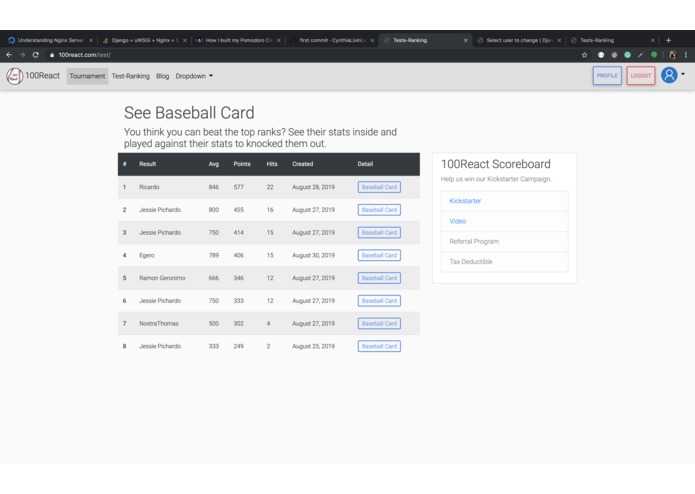This screenshot has width=695, height=494.
Task: Reload the page with refresh icon
Action: tap(36, 55)
